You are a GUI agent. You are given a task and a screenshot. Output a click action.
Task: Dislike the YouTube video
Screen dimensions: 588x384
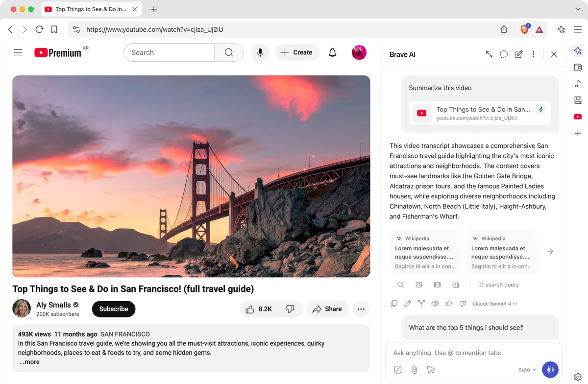tap(290, 309)
